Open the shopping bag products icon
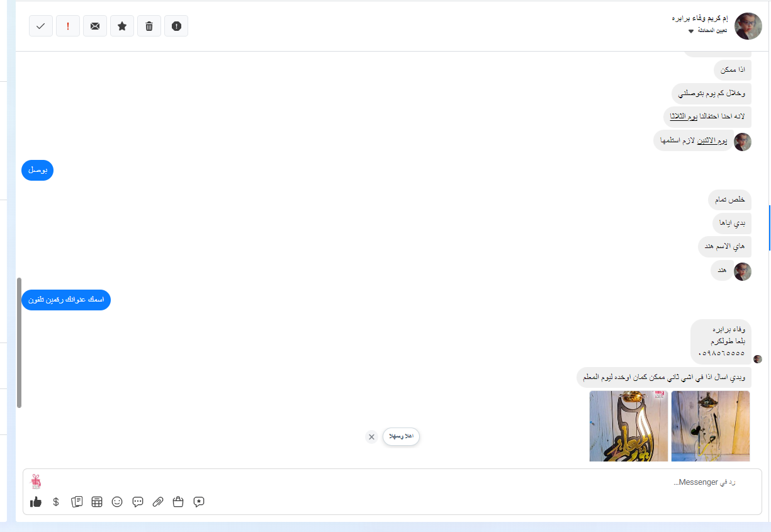 click(178, 502)
